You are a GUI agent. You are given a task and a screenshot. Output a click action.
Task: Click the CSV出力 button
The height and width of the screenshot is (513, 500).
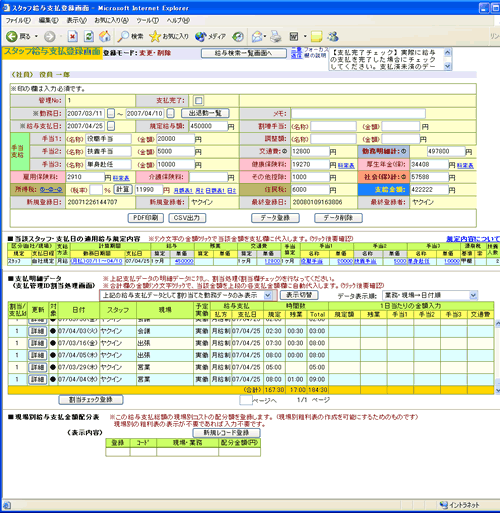point(187,218)
